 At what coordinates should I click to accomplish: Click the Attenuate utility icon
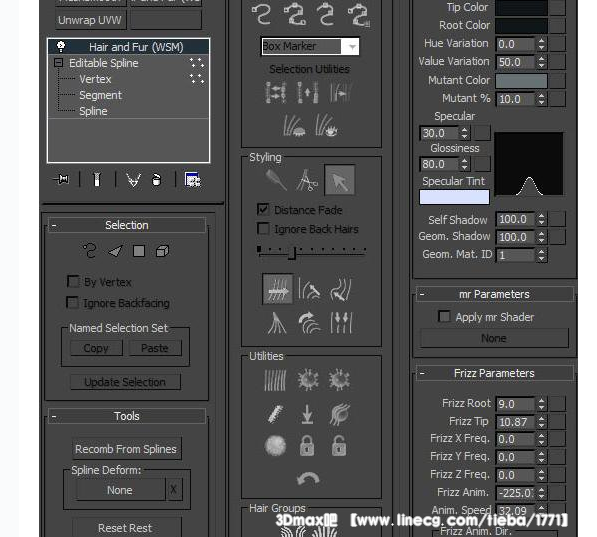(275, 380)
